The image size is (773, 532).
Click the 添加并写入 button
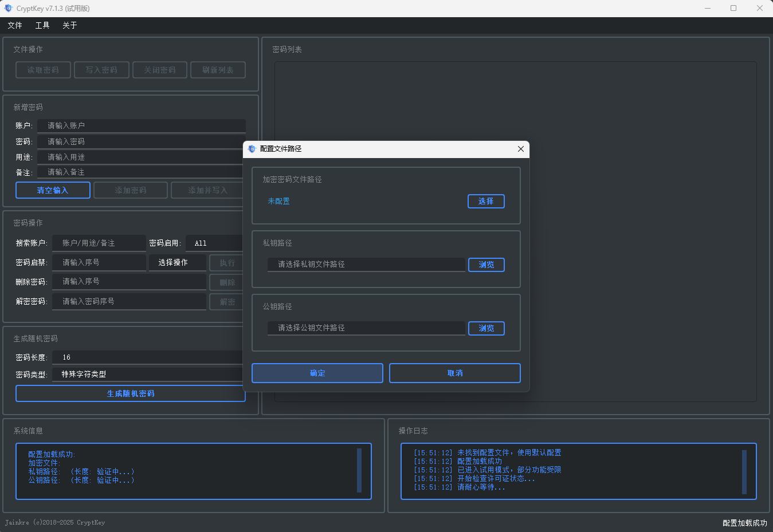coord(207,190)
